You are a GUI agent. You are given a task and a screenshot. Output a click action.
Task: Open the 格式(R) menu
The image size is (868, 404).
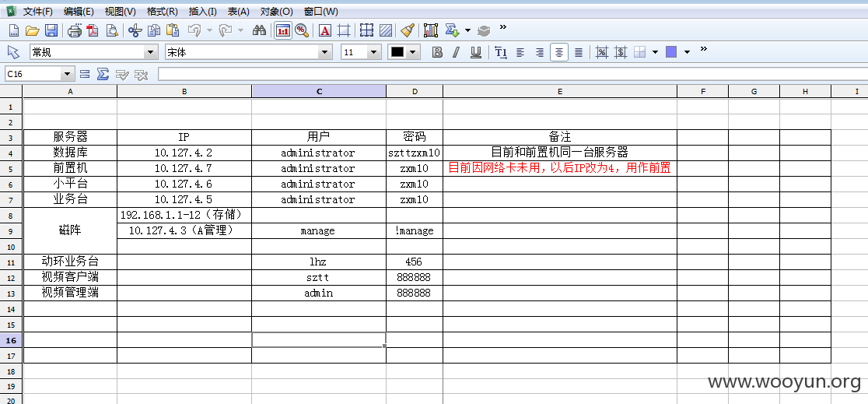tap(163, 12)
